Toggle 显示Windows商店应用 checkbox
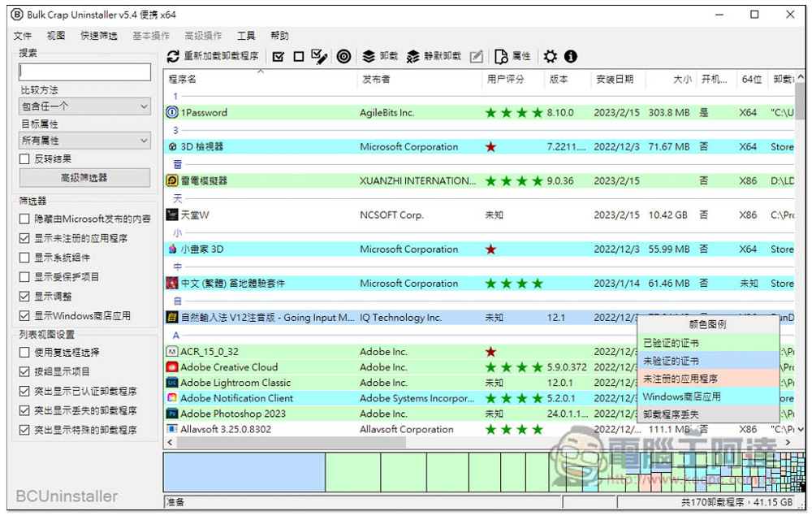This screenshot has width=812, height=516. point(25,315)
